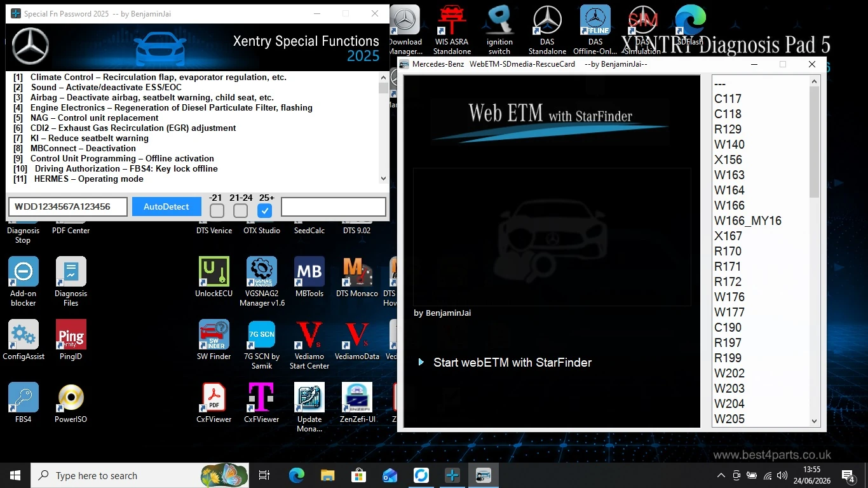This screenshot has height=488, width=868.
Task: Open VGSNAG2 Manager v1.6 shortcut
Action: click(x=262, y=281)
